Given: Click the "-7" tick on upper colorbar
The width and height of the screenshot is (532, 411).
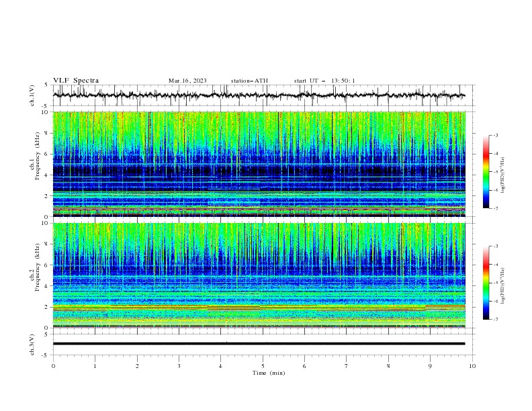Looking at the screenshot, I should coord(496,208).
